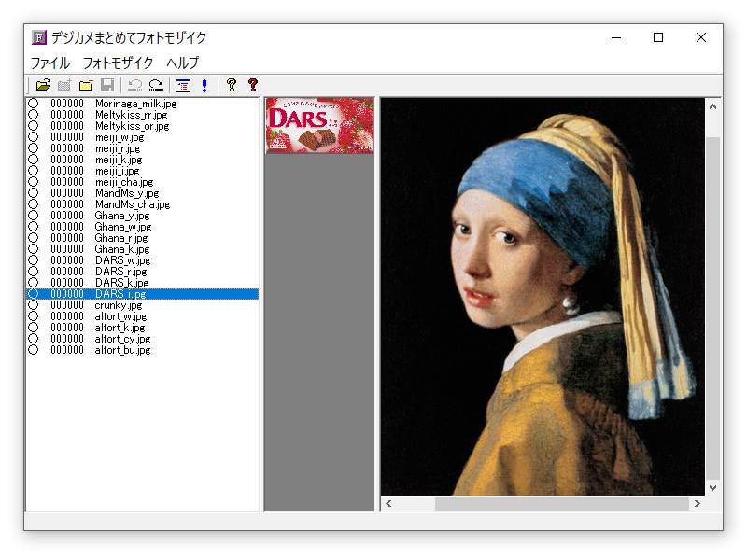Pick meiji_i.jpg from the list
The height and width of the screenshot is (560, 747).
pyautogui.click(x=143, y=171)
